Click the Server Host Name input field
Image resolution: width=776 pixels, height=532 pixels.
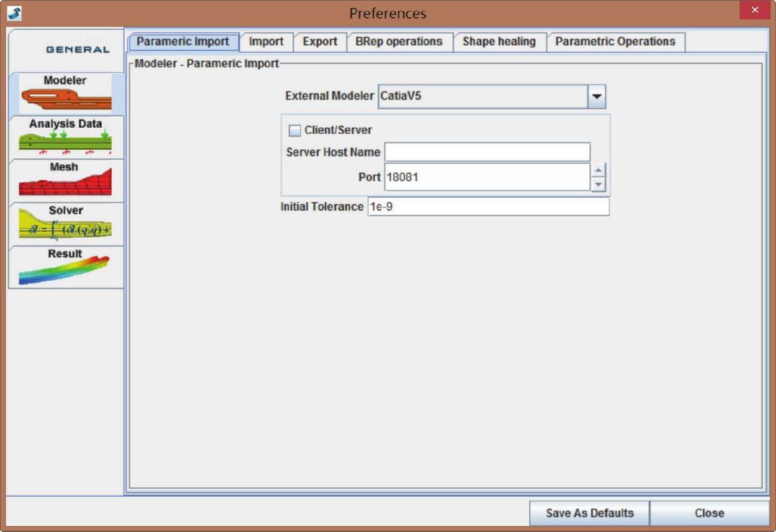coord(487,152)
